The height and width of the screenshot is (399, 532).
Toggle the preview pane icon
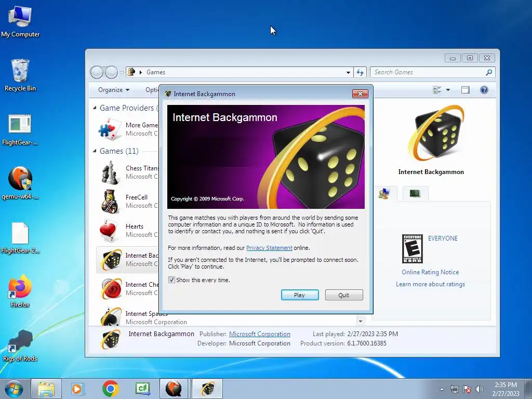click(465, 90)
